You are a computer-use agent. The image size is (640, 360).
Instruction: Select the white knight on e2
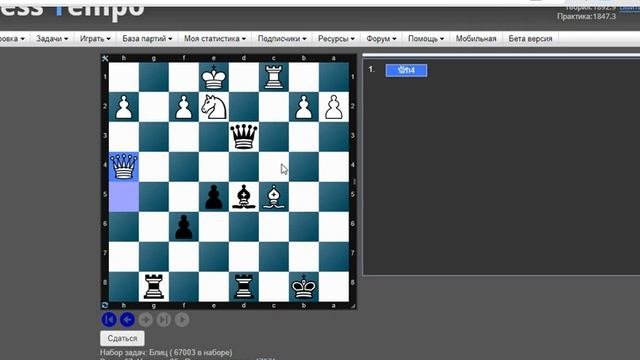(214, 107)
